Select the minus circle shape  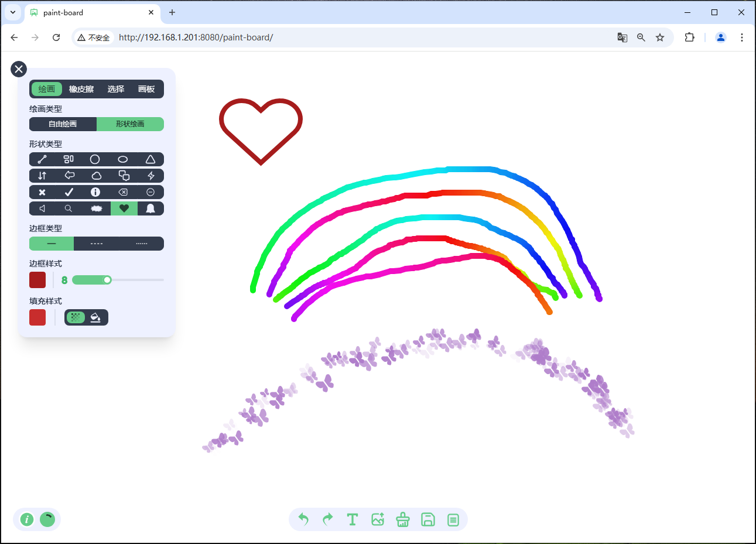click(150, 192)
